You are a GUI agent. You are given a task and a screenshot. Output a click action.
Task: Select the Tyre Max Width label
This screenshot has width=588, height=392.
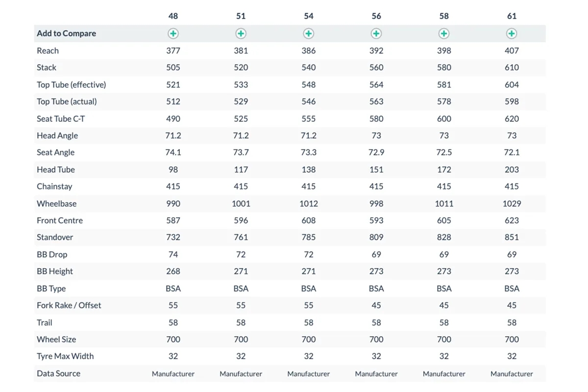coord(65,356)
